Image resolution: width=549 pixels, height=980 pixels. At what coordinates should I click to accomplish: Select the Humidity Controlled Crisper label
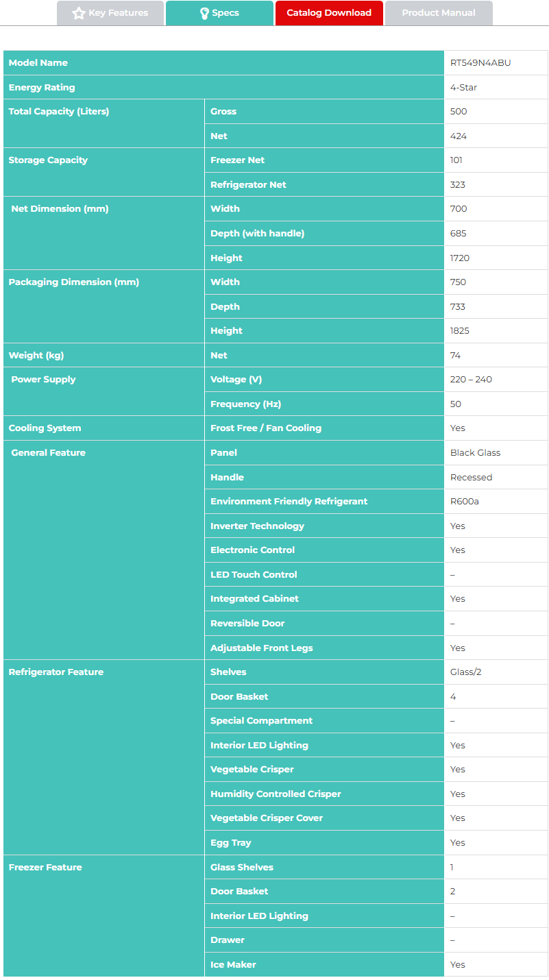[276, 794]
